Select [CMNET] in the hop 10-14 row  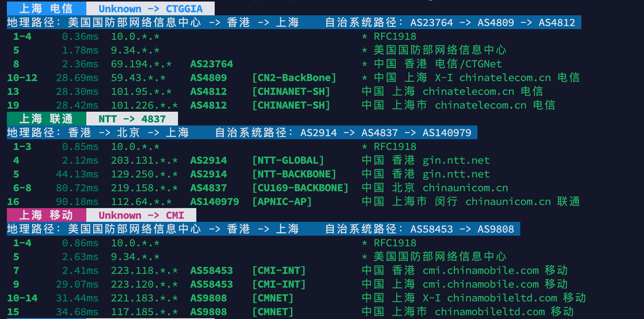pyautogui.click(x=273, y=298)
